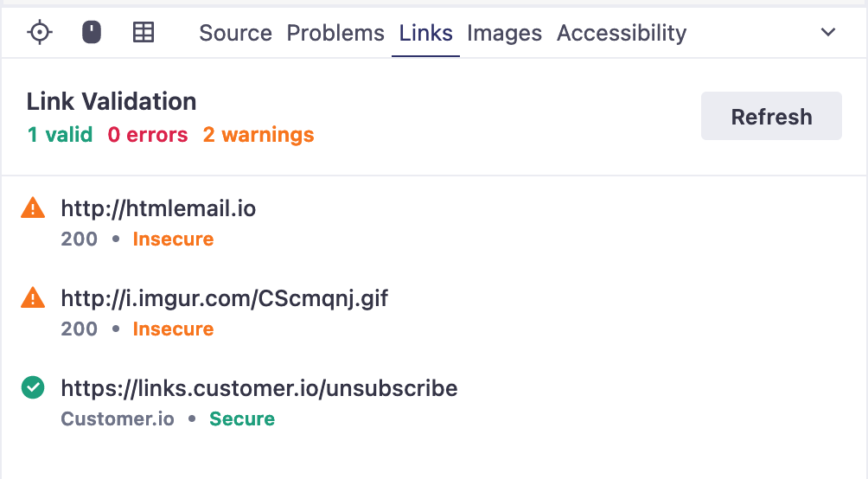This screenshot has height=479, width=868.
Task: Click the "1 valid" count
Action: click(x=60, y=135)
